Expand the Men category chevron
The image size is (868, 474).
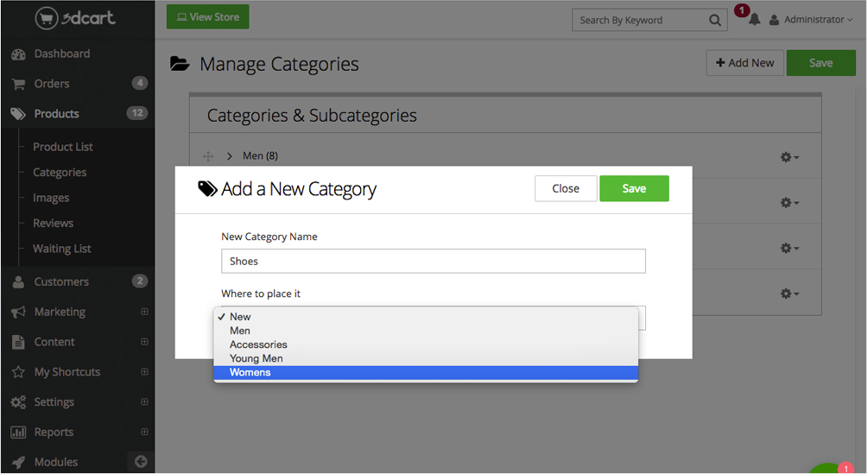[x=230, y=156]
